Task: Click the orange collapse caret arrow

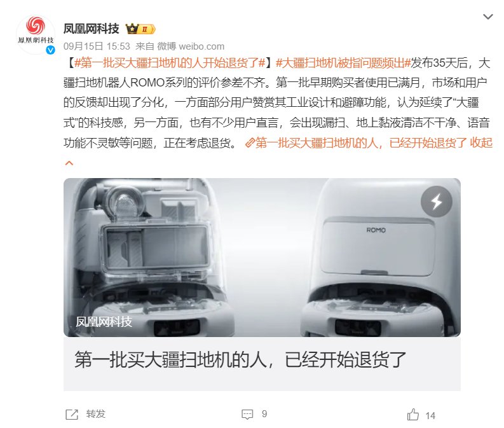Action: pyautogui.click(x=69, y=163)
